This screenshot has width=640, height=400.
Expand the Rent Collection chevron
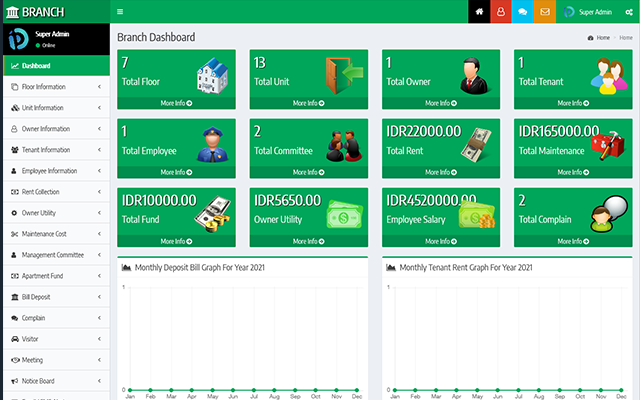(99, 192)
